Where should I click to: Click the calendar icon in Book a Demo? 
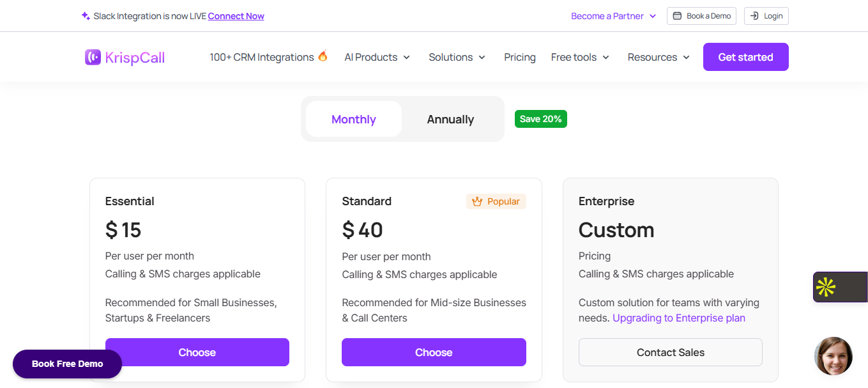pos(678,16)
